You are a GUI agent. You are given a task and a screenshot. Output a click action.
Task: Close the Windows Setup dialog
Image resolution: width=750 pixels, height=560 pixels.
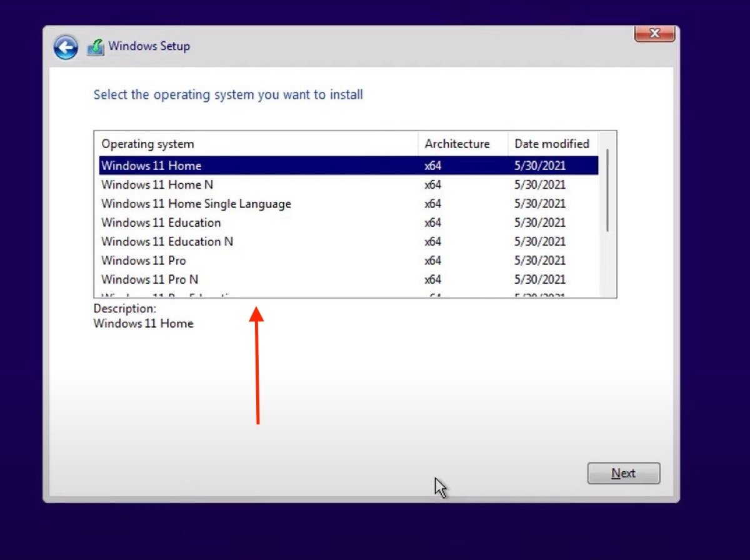pyautogui.click(x=654, y=34)
